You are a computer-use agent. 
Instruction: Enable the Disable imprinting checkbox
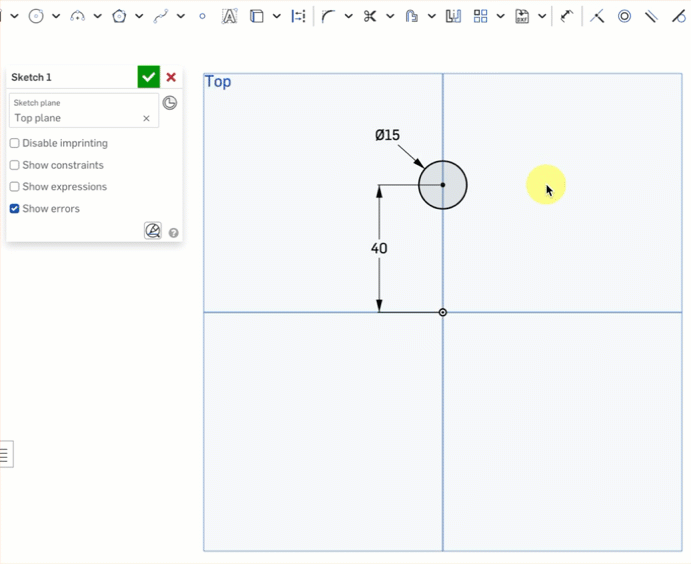pos(15,143)
